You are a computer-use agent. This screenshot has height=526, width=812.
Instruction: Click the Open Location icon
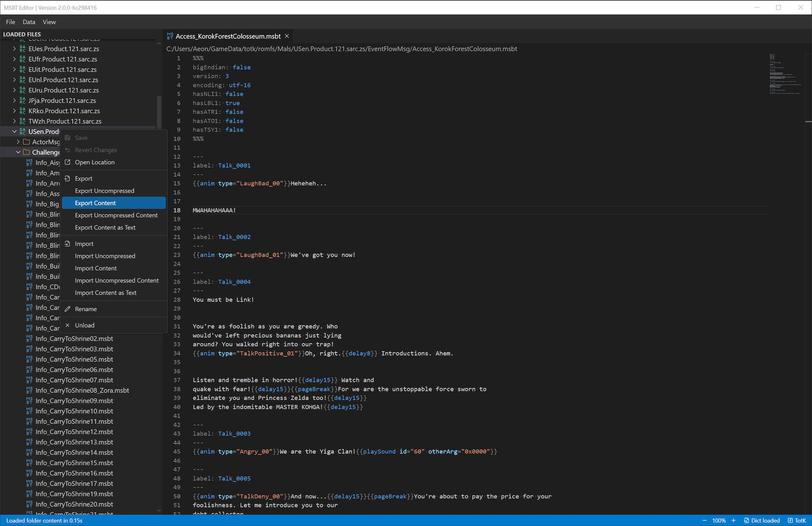click(x=68, y=162)
